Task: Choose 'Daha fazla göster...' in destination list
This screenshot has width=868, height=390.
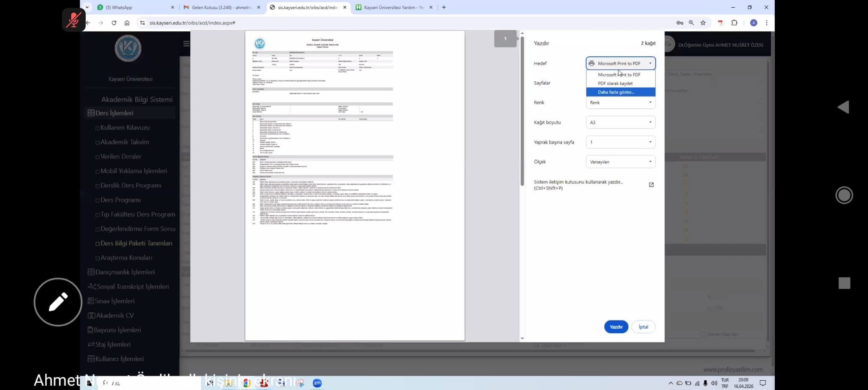Action: coord(616,92)
